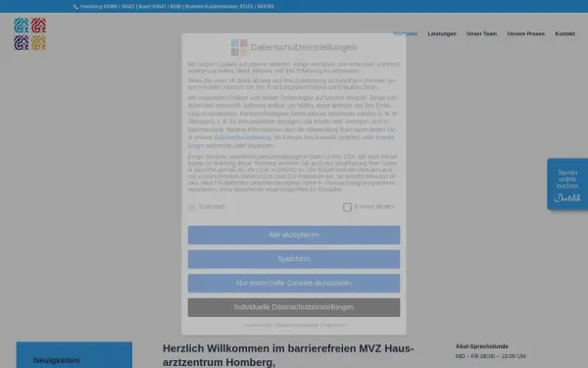This screenshot has width=588, height=368.
Task: Open Individuelle Datenschutzeinstellungen
Action: point(294,307)
